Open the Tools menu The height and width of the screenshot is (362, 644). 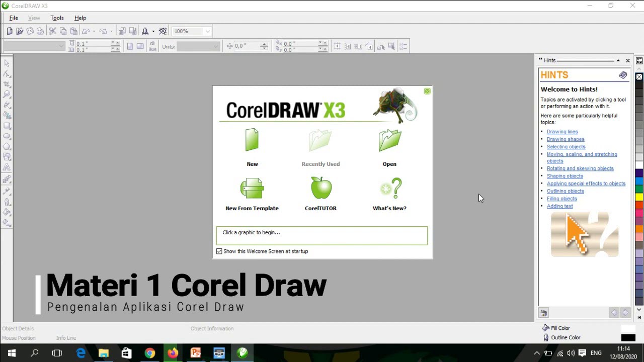click(x=57, y=18)
